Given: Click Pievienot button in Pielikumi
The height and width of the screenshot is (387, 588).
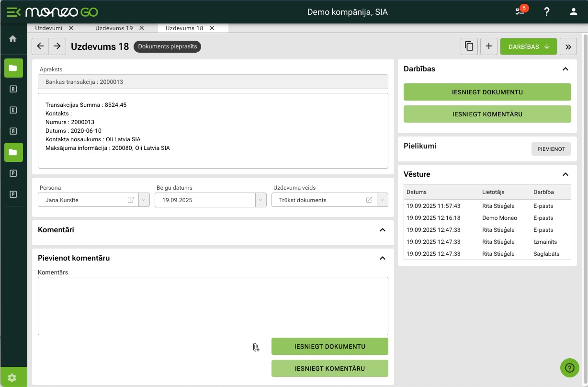Looking at the screenshot, I should coord(551,149).
